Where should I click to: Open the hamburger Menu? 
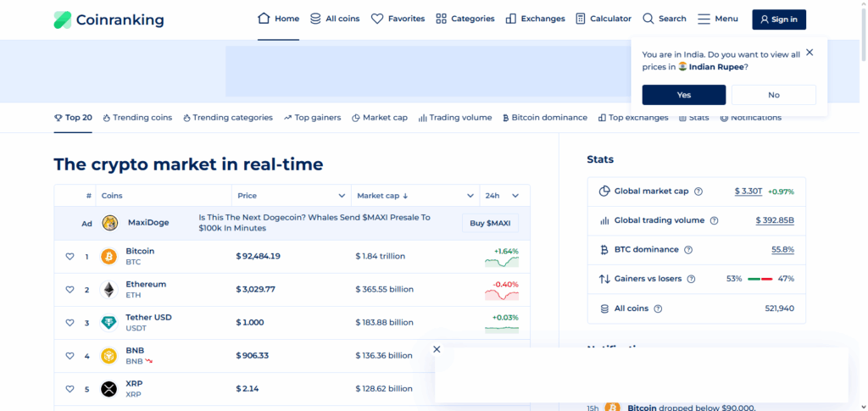pyautogui.click(x=718, y=19)
